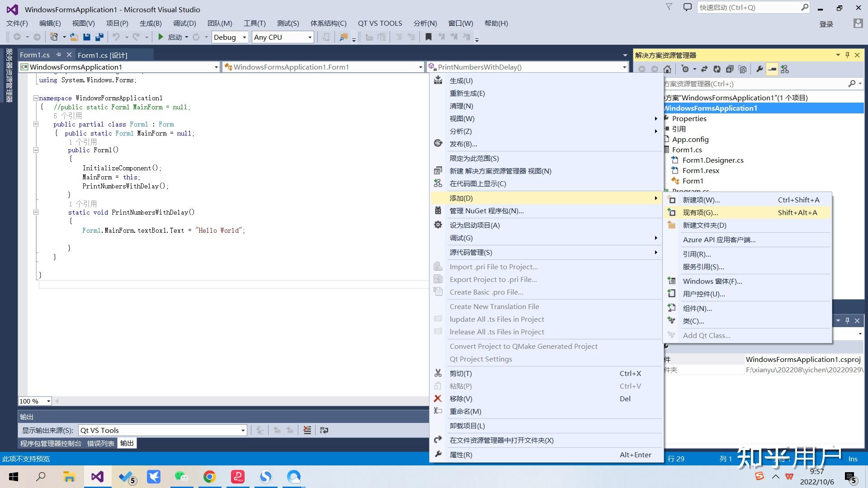This screenshot has height=488, width=868.
Task: Toggle bookmark with the bookmark icon
Action: coord(429,37)
